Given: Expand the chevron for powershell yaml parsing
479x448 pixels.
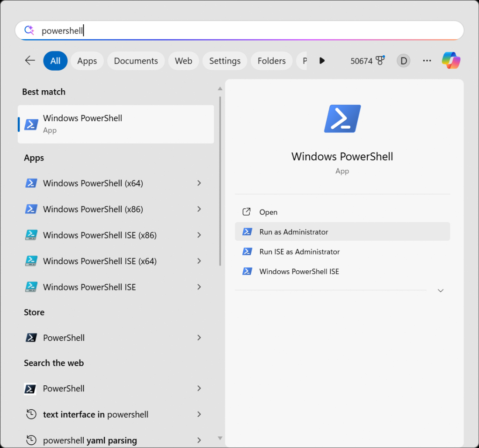Looking at the screenshot, I should tap(199, 440).
